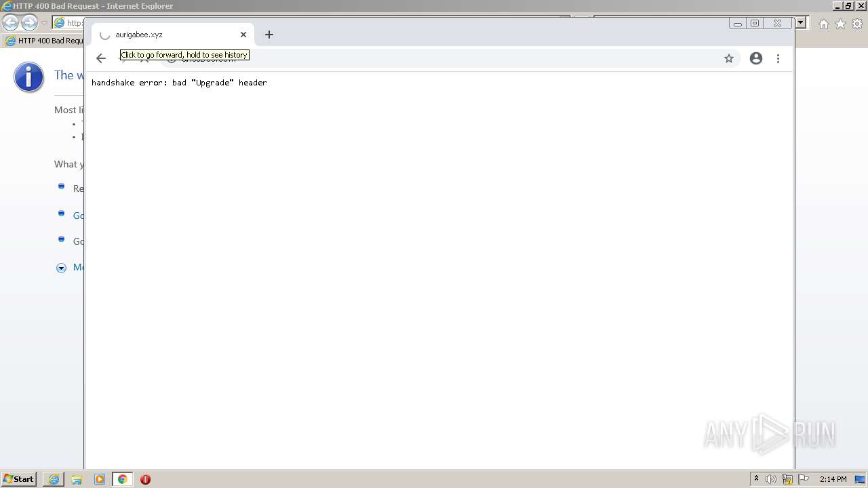This screenshot has width=868, height=488.
Task: Go back in the Chrome window
Action: pos(101,58)
